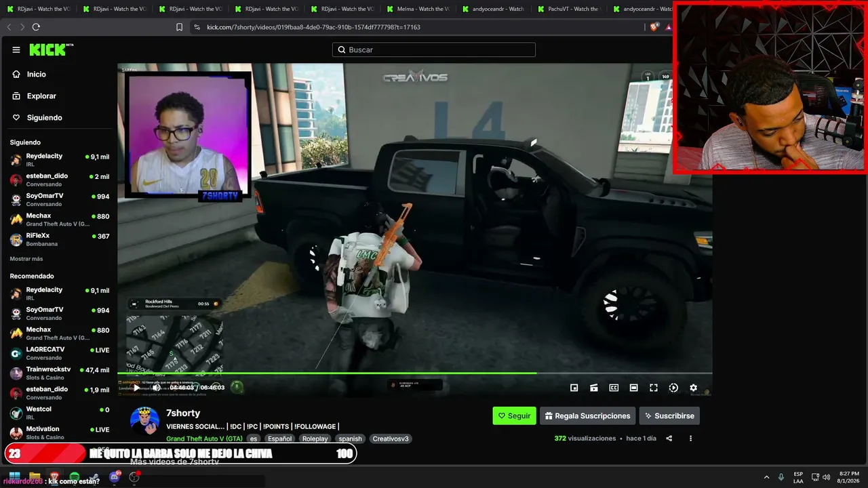Click the Siguiendo heart icon
This screenshot has width=868, height=488.
(x=16, y=118)
